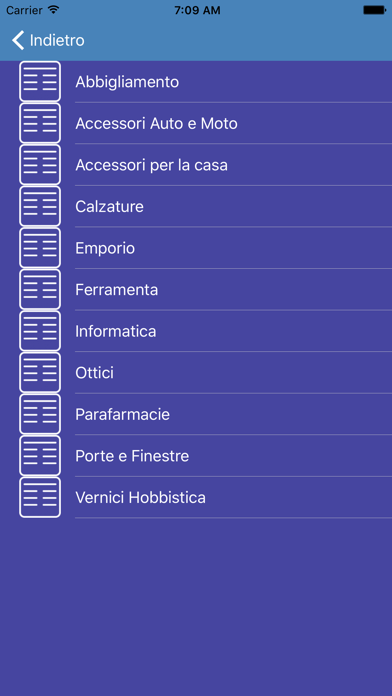Select Accessori per la casa entry
The height and width of the screenshot is (696, 392).
(x=196, y=165)
